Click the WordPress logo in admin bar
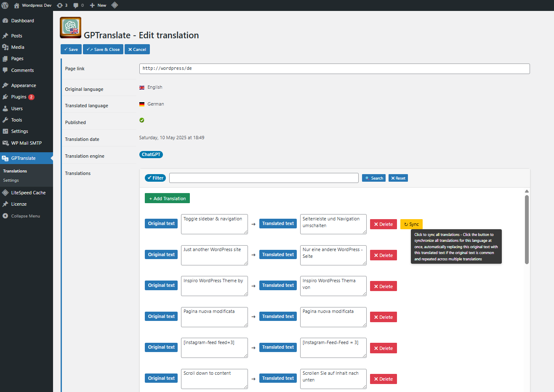The height and width of the screenshot is (392, 554). [5, 5]
